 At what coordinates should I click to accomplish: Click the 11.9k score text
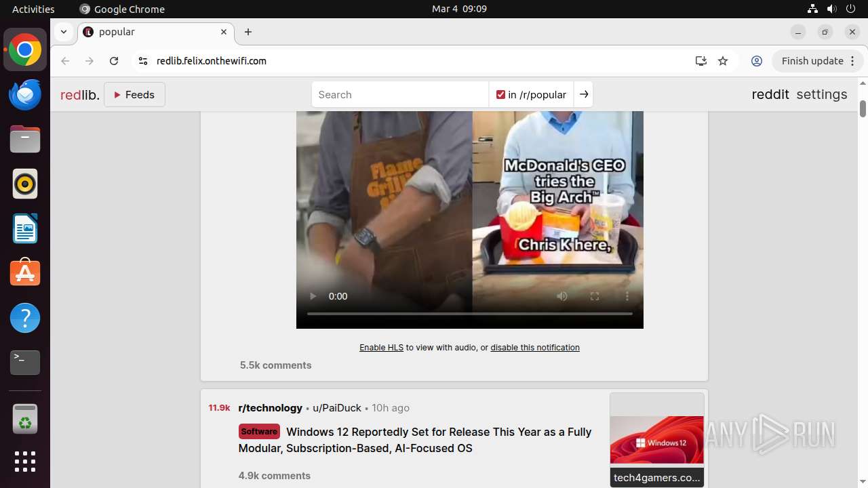point(219,408)
